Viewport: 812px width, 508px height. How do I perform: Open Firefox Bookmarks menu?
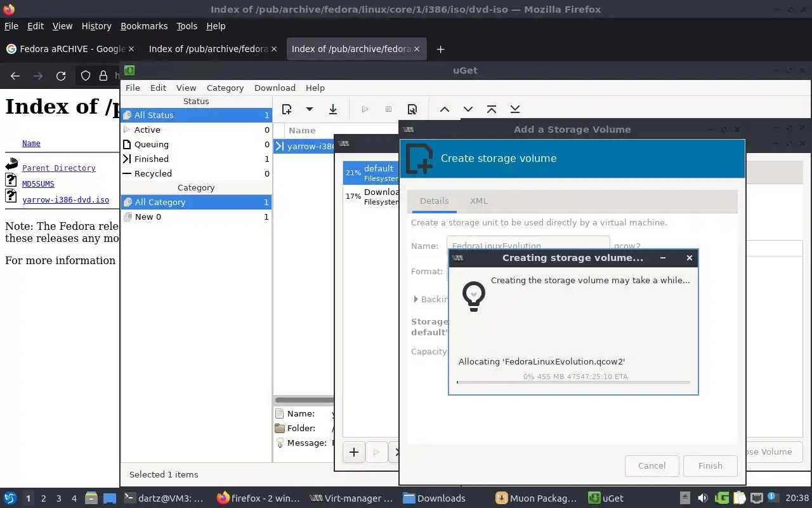pyautogui.click(x=144, y=26)
